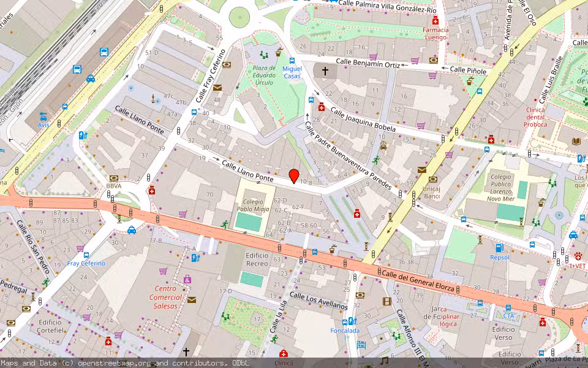Viewport: 588px width, 368px height.
Task: Click the Calle Joaquina Bobela street label
Action: click(363, 120)
